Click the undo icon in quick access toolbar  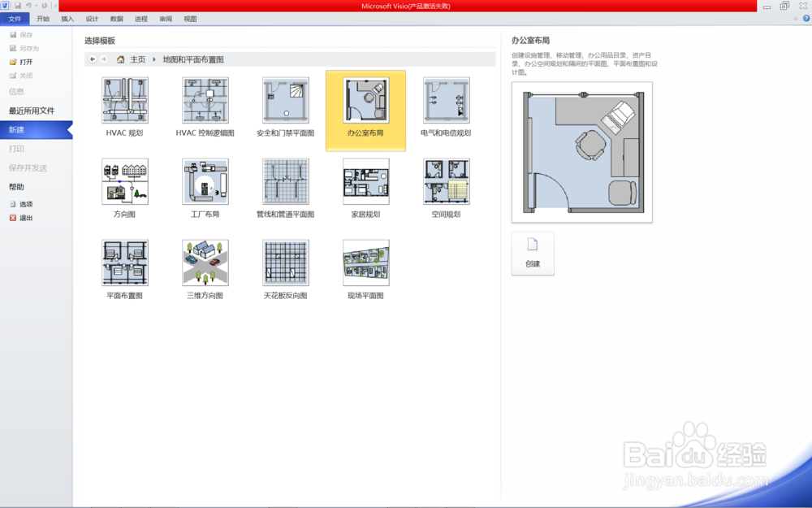[x=28, y=6]
